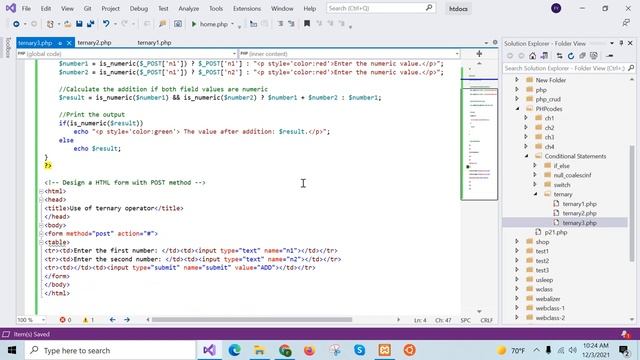Click the Windows taskbar search box
Viewport: 640px width, 360px height.
110,350
